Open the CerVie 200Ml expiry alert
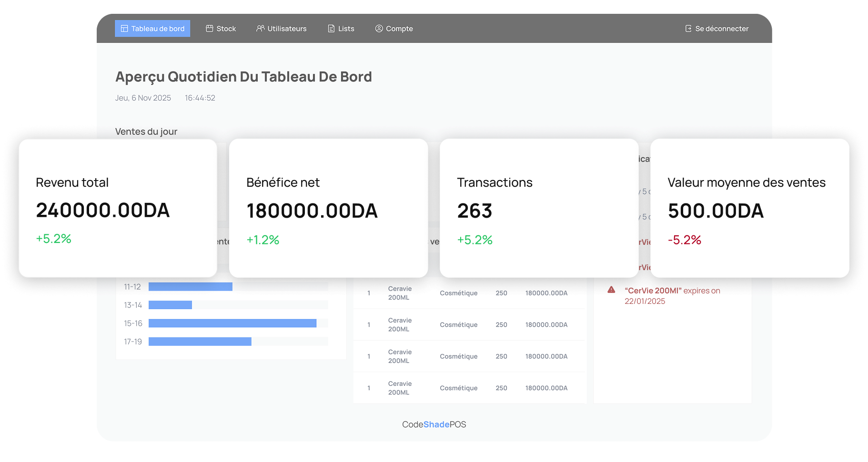 pyautogui.click(x=672, y=296)
